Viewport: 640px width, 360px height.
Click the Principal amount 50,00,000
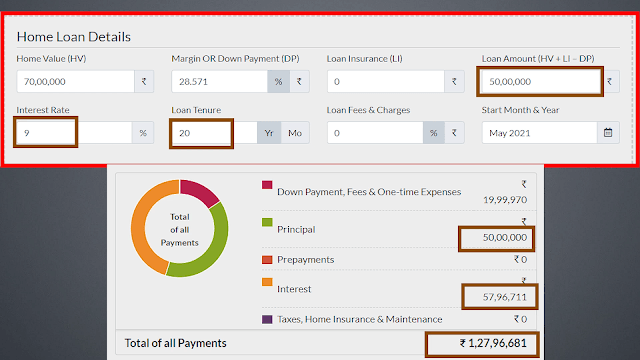(x=504, y=238)
